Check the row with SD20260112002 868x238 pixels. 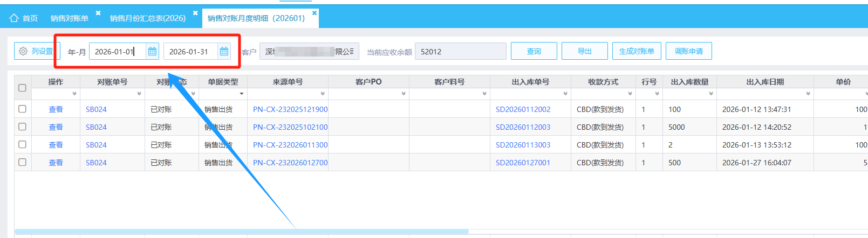pyautogui.click(x=22, y=109)
